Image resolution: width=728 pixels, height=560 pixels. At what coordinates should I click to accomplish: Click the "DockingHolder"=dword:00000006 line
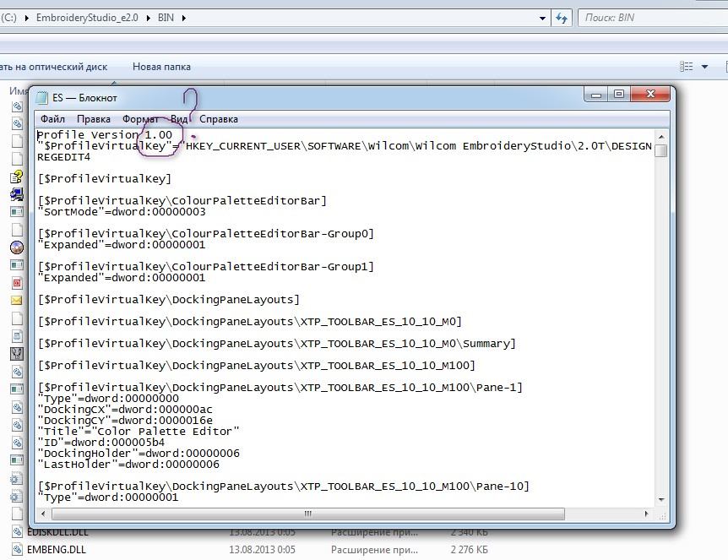pyautogui.click(x=139, y=454)
